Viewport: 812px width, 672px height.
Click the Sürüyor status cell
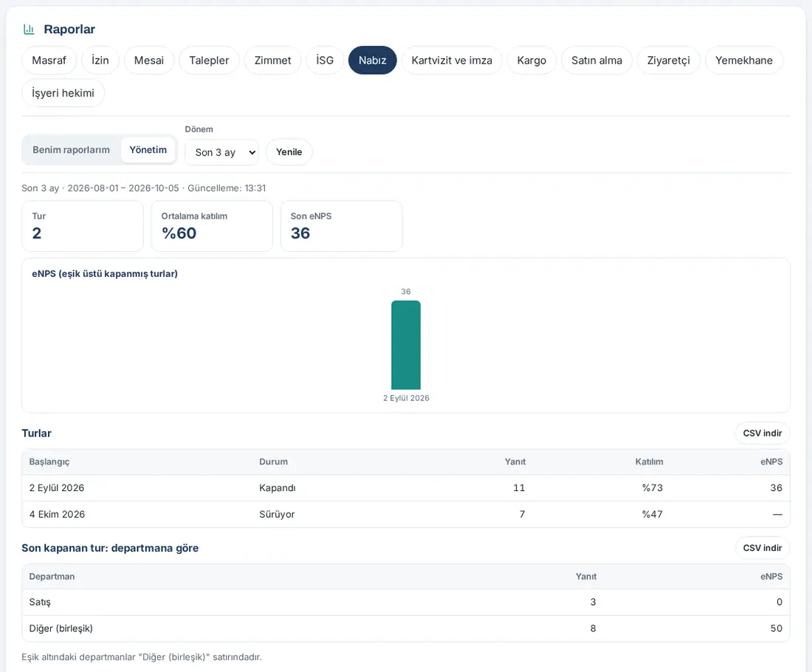coord(277,515)
